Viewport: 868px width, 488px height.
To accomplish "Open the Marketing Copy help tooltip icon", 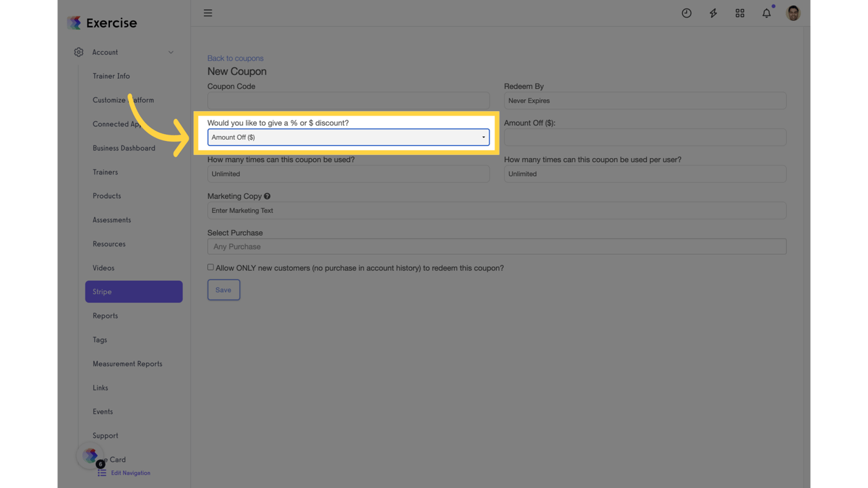I will tap(266, 196).
